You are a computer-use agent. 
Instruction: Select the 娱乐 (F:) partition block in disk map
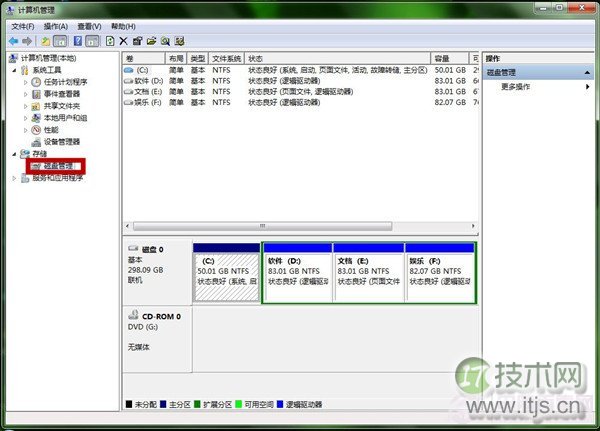tap(440, 273)
